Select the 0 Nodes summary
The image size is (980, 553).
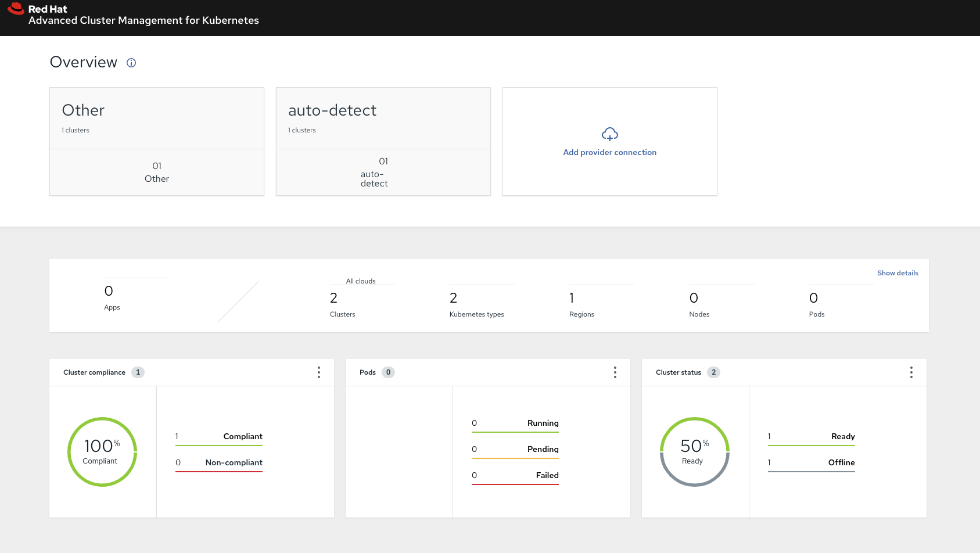[x=721, y=301]
